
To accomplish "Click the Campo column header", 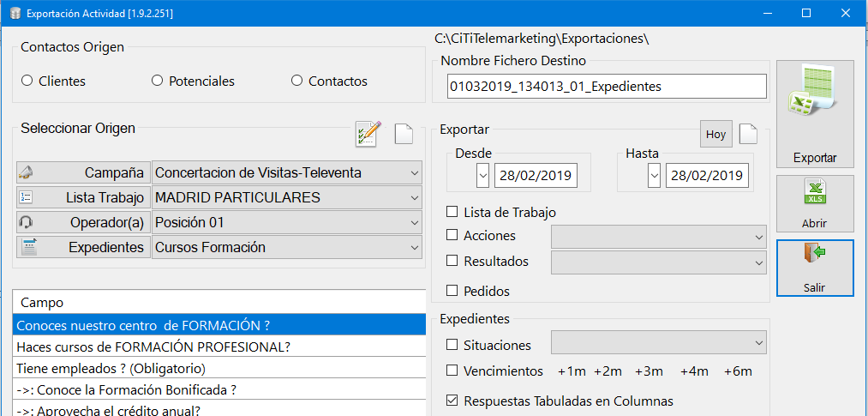I will tap(219, 303).
